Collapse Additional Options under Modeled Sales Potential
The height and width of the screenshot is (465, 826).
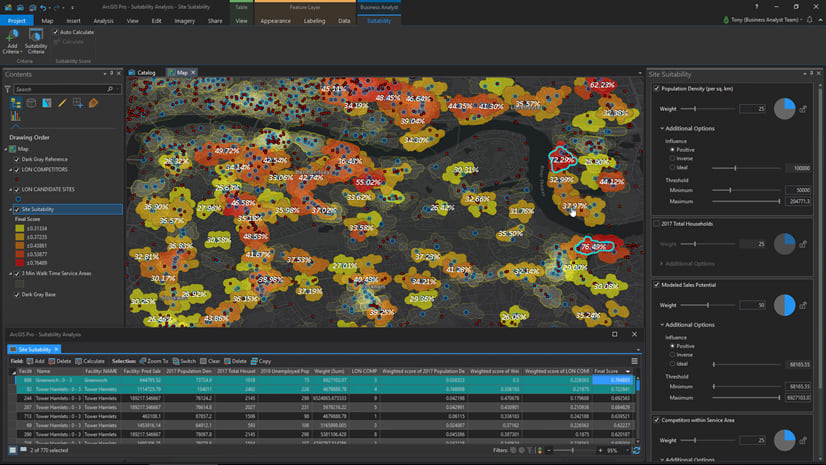(662, 325)
